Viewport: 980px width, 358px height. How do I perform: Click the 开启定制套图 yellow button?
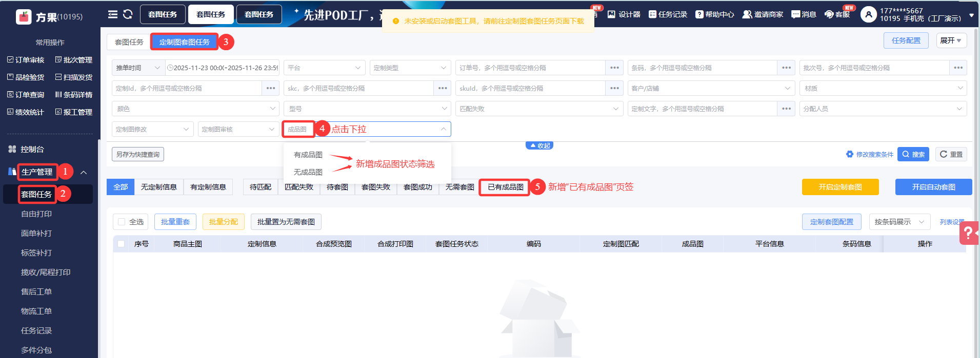[x=840, y=187]
